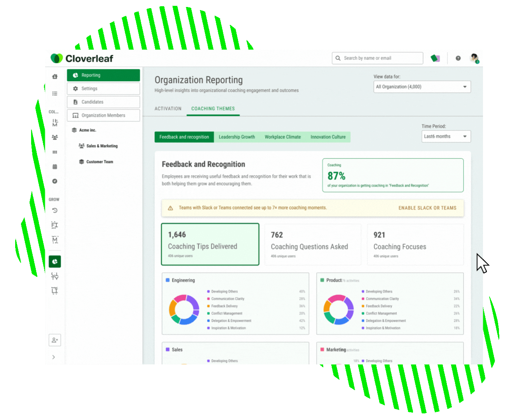The width and height of the screenshot is (525, 420).
Task: Click Enable Slack or Teams
Action: click(427, 208)
